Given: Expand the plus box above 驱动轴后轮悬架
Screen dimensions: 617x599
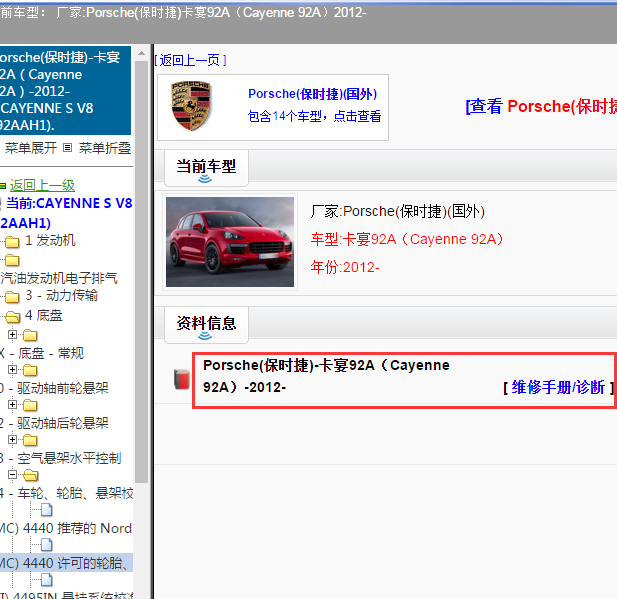Looking at the screenshot, I should point(12,405).
